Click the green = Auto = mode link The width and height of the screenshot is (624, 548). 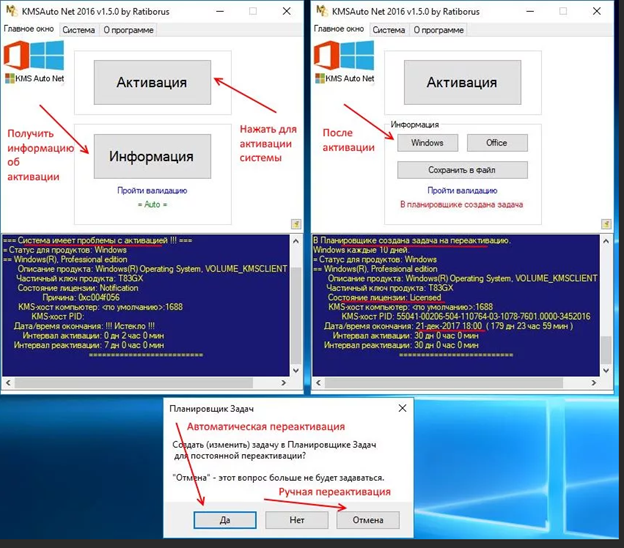click(x=153, y=204)
